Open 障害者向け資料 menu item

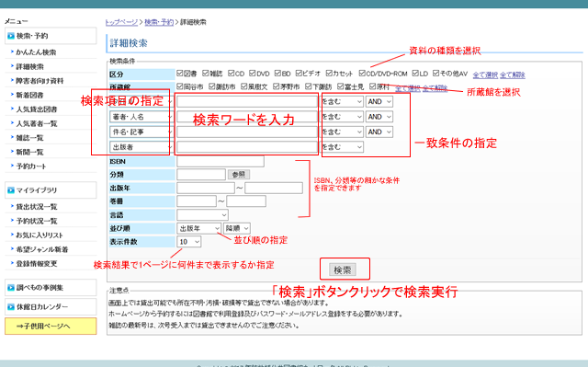click(40, 81)
